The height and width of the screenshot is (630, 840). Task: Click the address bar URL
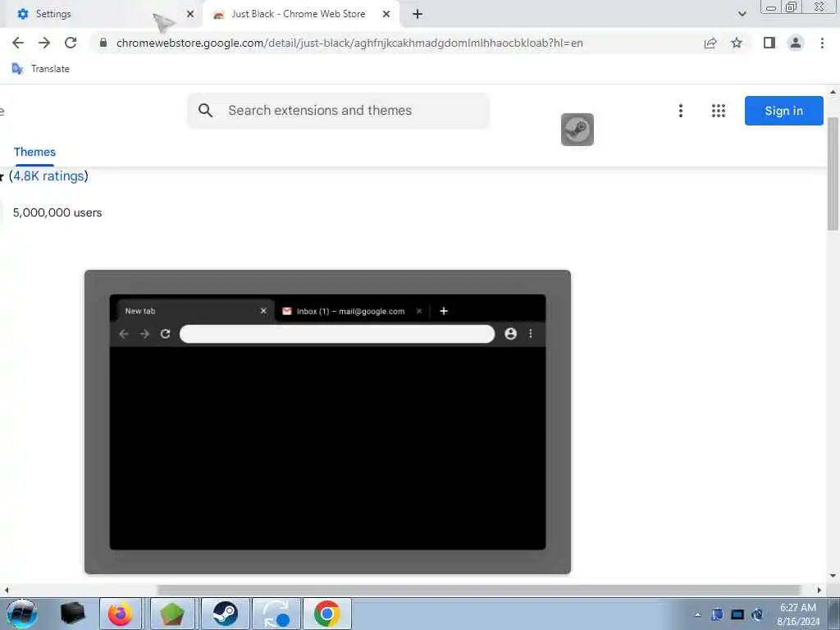(x=349, y=43)
